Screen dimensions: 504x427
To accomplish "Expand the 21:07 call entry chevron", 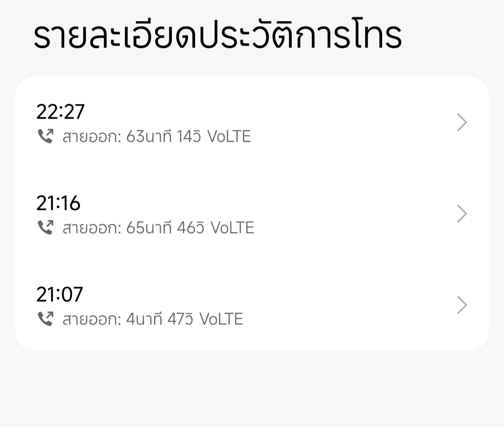I will click(462, 305).
